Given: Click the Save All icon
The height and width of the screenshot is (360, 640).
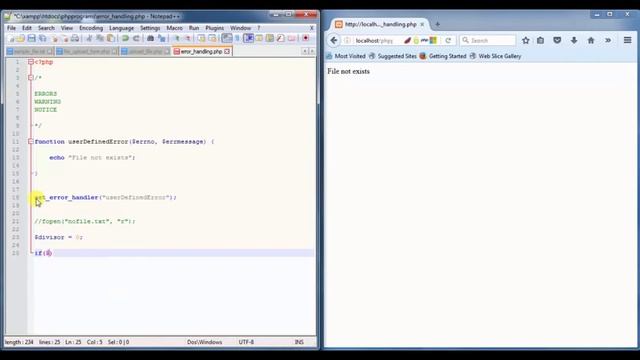Looking at the screenshot, I should [x=42, y=38].
